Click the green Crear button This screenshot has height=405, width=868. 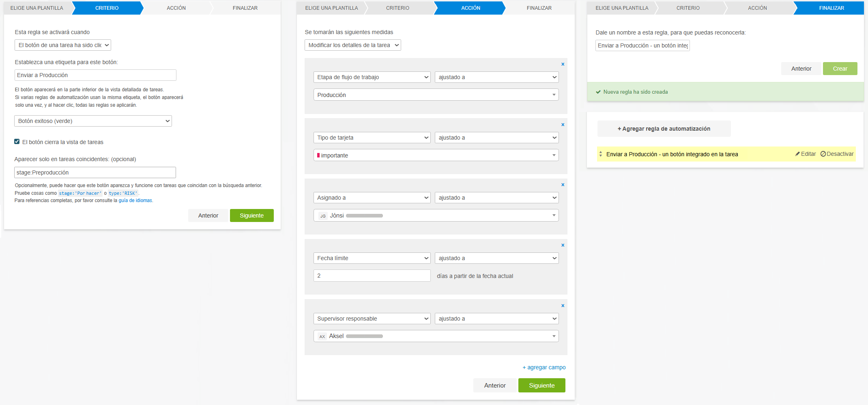tap(840, 69)
